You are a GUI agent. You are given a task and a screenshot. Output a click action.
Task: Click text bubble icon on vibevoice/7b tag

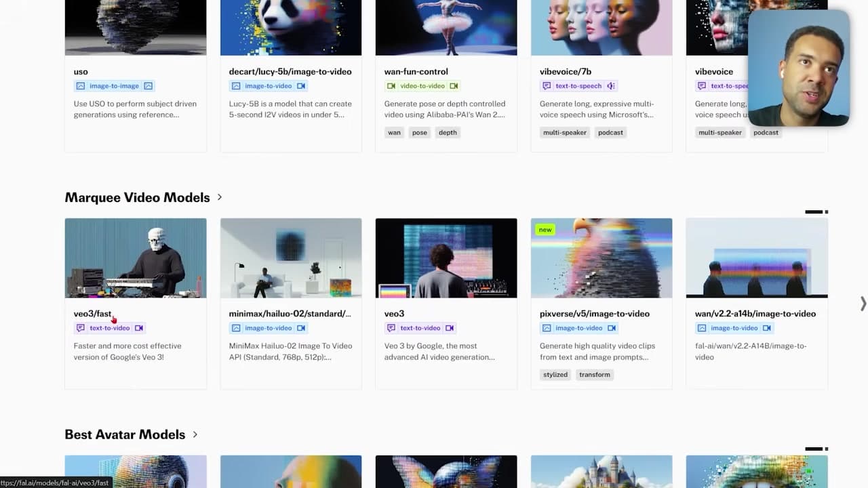click(547, 86)
